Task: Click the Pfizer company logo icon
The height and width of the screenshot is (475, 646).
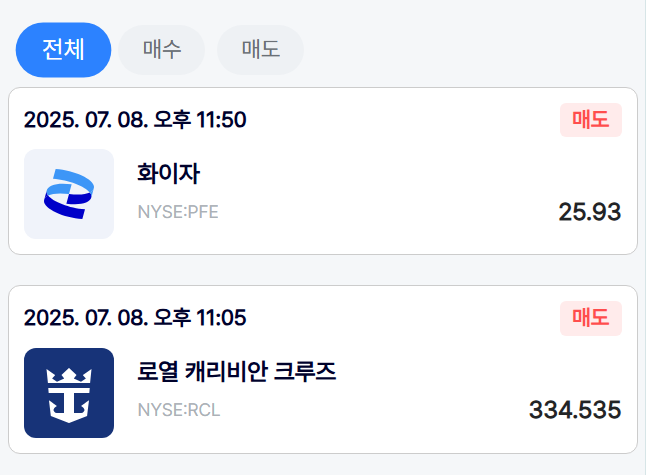Action: 69,194
